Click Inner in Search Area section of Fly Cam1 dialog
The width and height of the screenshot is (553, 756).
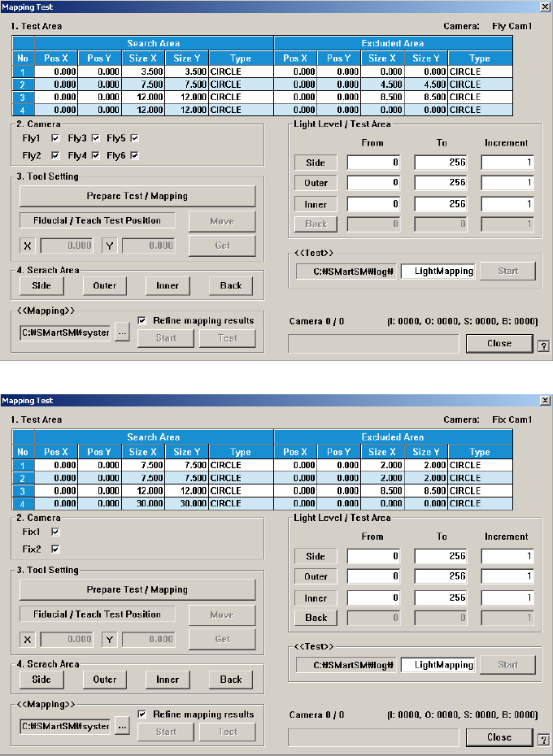click(x=168, y=286)
